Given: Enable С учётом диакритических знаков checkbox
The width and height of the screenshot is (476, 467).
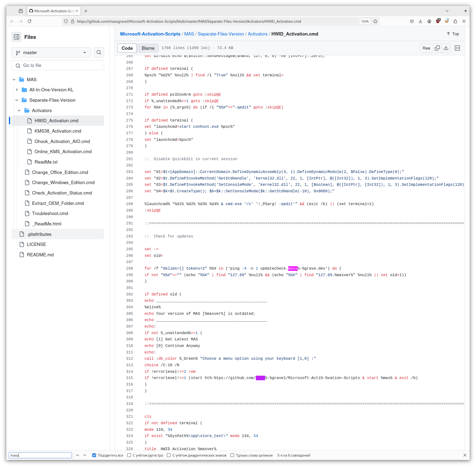Looking at the screenshot, I should point(169,455).
